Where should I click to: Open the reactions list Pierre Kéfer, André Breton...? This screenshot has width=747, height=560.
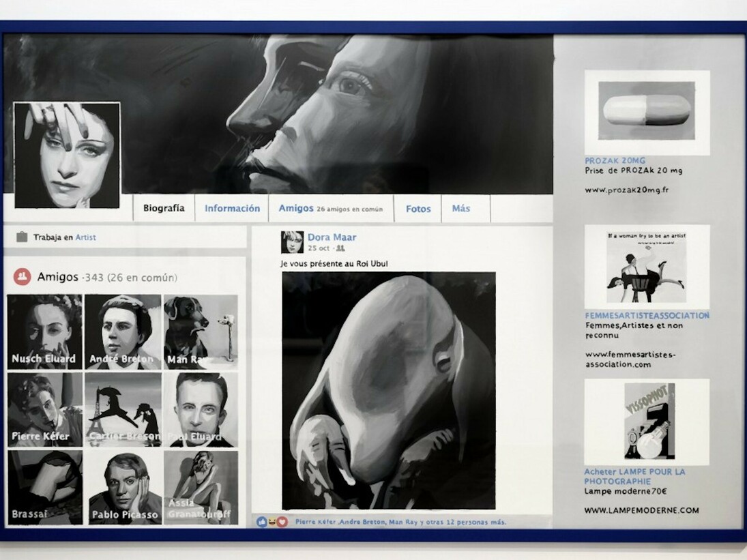(x=400, y=522)
